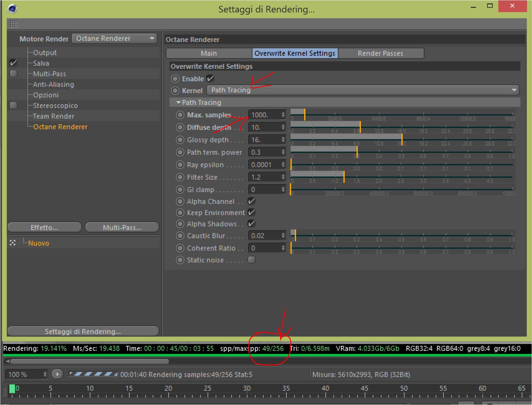Select the Overwrite Kernel Settings tab
This screenshot has width=532, height=405.
pyautogui.click(x=295, y=53)
